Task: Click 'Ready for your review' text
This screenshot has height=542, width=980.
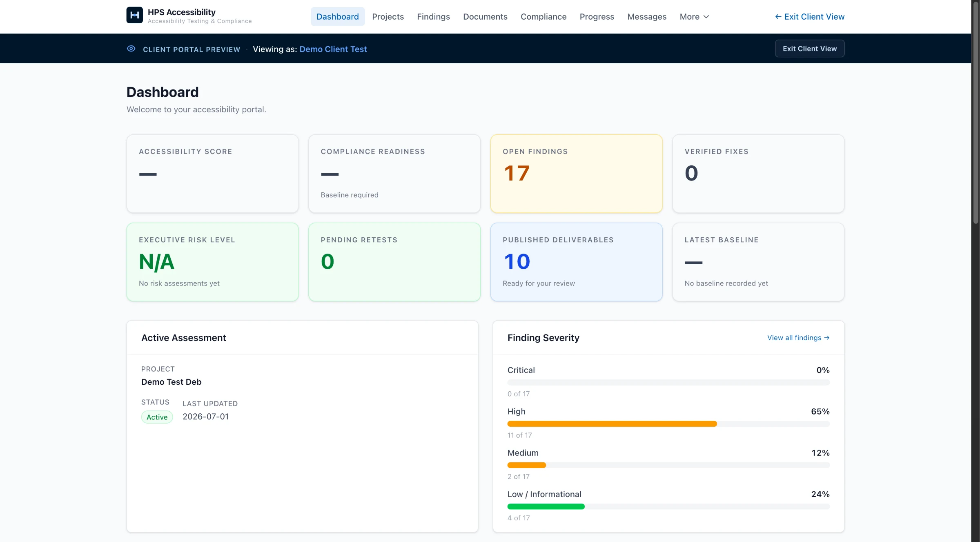Action: click(x=539, y=283)
